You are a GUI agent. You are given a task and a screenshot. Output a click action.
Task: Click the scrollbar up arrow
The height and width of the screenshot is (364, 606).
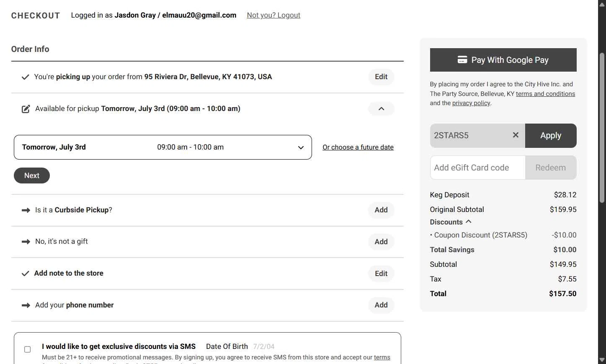[x=602, y=4]
